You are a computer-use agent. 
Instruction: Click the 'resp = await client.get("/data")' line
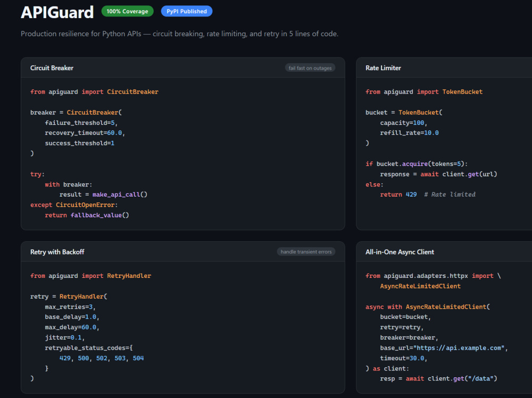(438, 379)
